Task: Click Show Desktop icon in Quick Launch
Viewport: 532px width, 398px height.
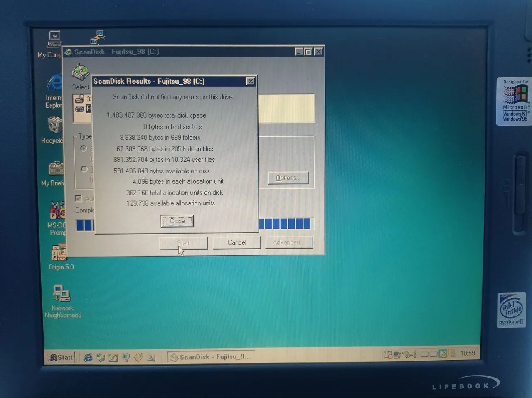Action: pos(113,357)
